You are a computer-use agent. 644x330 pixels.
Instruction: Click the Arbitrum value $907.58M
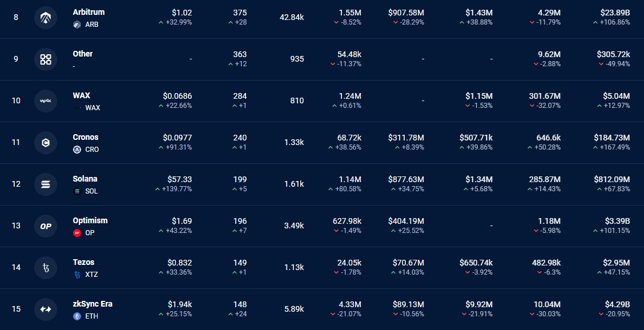click(x=406, y=13)
